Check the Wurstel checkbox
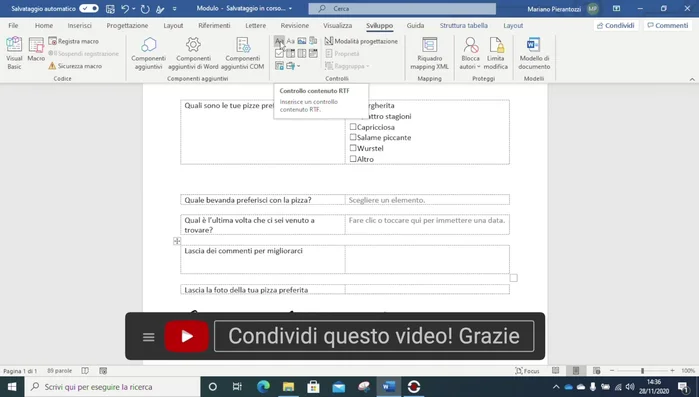Screen dimensions: 699x397 click(353, 148)
